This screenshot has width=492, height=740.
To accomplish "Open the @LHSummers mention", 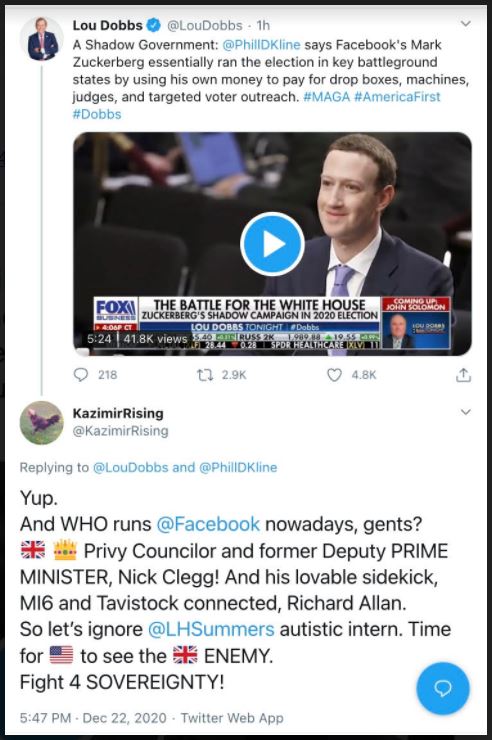I will (211, 629).
